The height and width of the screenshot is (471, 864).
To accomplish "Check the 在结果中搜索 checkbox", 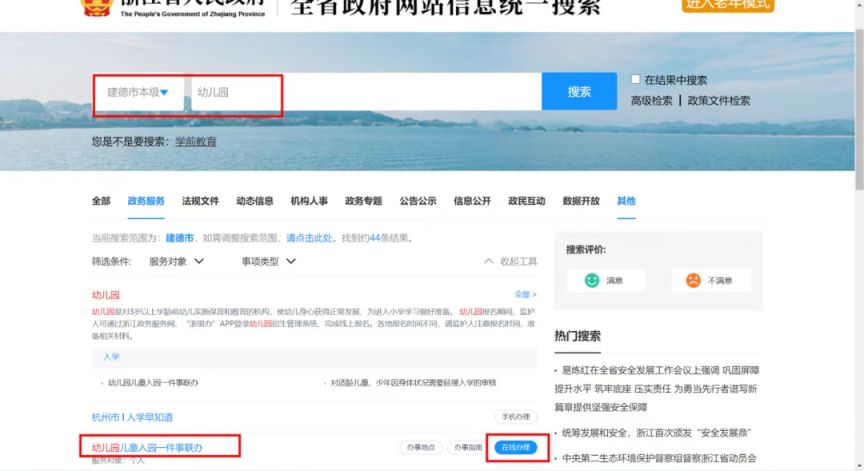I will pos(635,79).
